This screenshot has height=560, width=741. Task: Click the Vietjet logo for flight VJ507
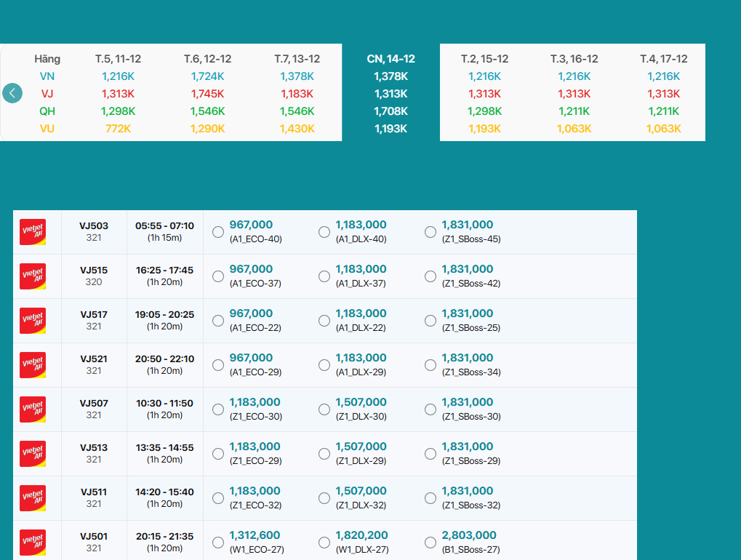[x=33, y=409]
